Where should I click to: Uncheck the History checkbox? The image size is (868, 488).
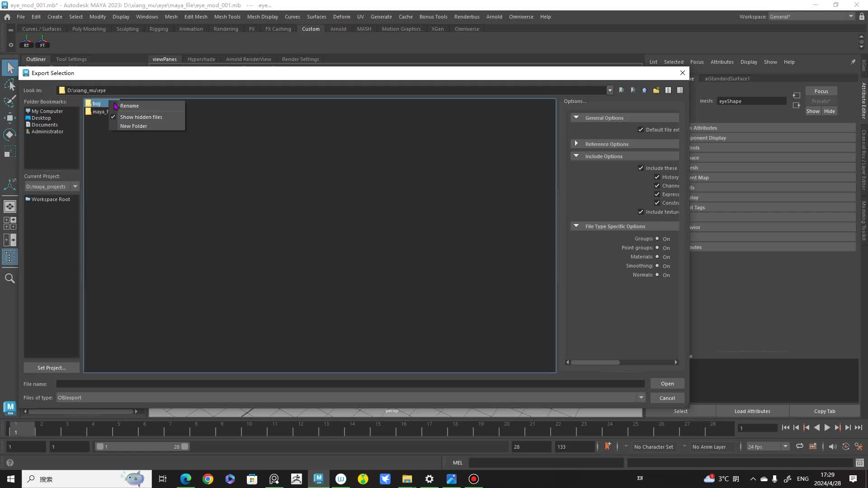657,177
